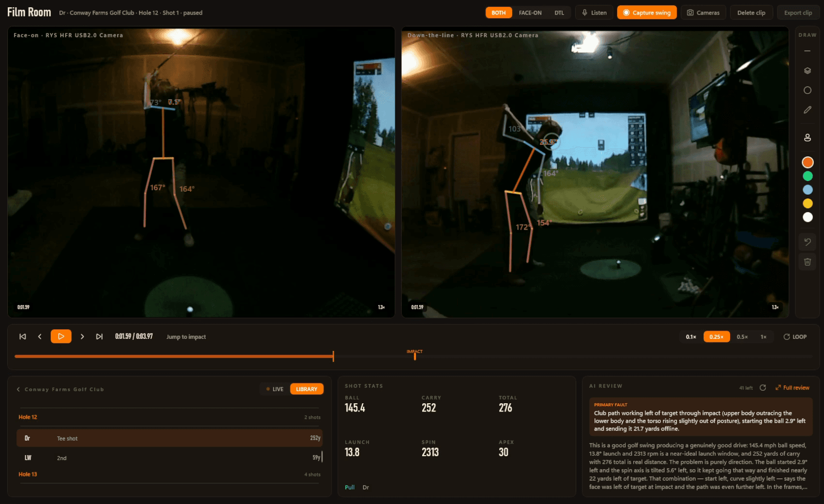Step back one frame
This screenshot has height=504, width=824.
tap(40, 336)
